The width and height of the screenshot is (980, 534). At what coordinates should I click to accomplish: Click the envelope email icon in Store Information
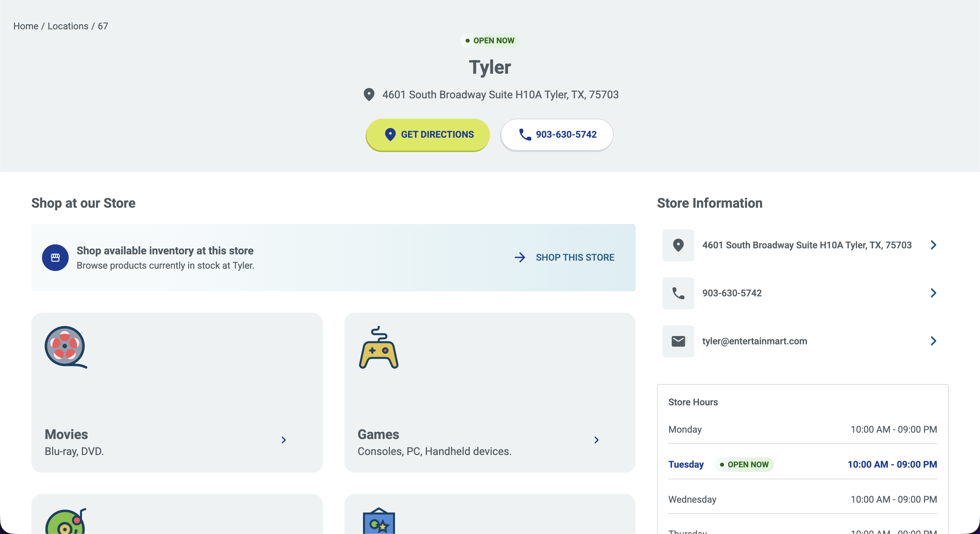(x=678, y=341)
